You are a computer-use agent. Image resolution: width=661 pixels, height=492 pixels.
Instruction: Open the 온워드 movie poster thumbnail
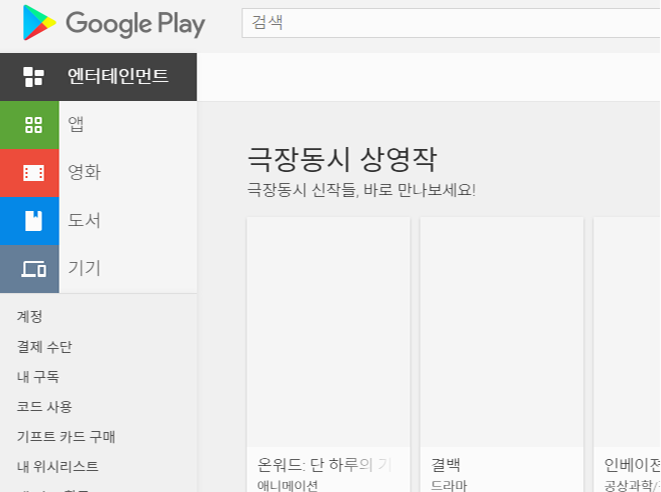pos(328,332)
